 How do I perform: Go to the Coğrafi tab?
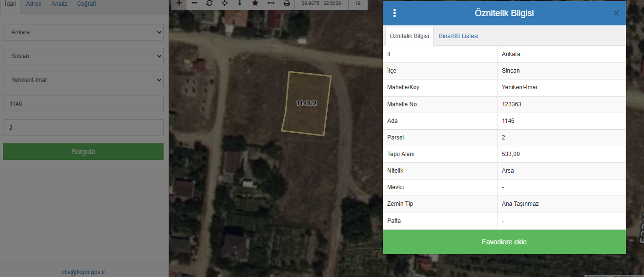coord(86,4)
